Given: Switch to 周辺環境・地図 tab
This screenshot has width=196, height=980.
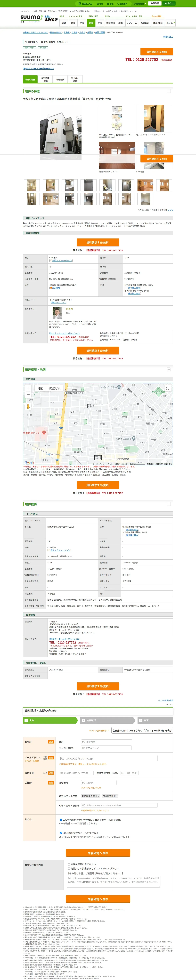Looking at the screenshot, I should (x=45, y=80).
